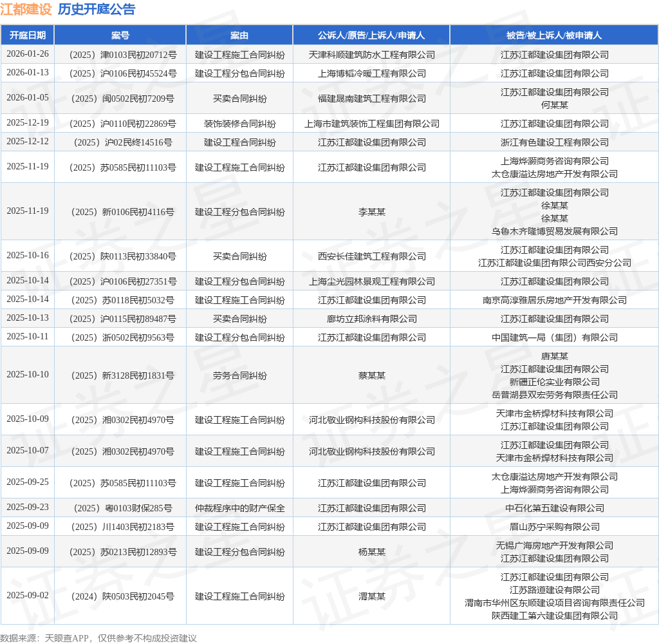Select date cell 2026-01-13
The height and width of the screenshot is (644, 659).
point(28,72)
